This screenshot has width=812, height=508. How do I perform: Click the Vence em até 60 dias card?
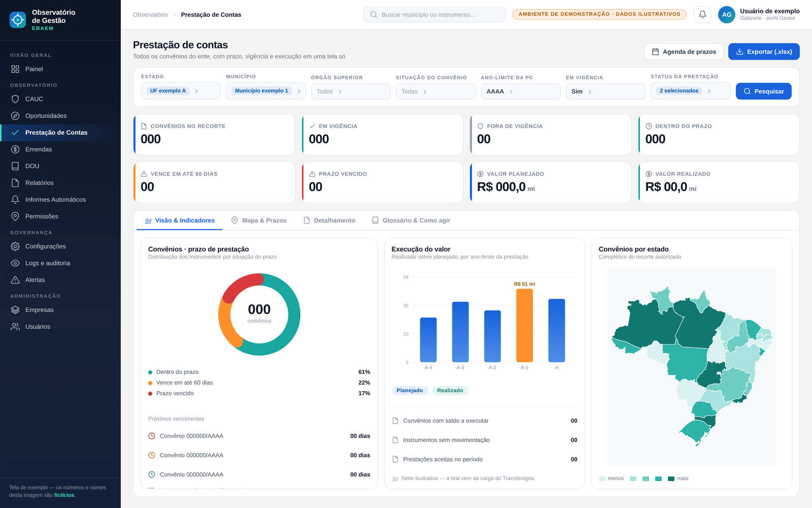point(214,182)
